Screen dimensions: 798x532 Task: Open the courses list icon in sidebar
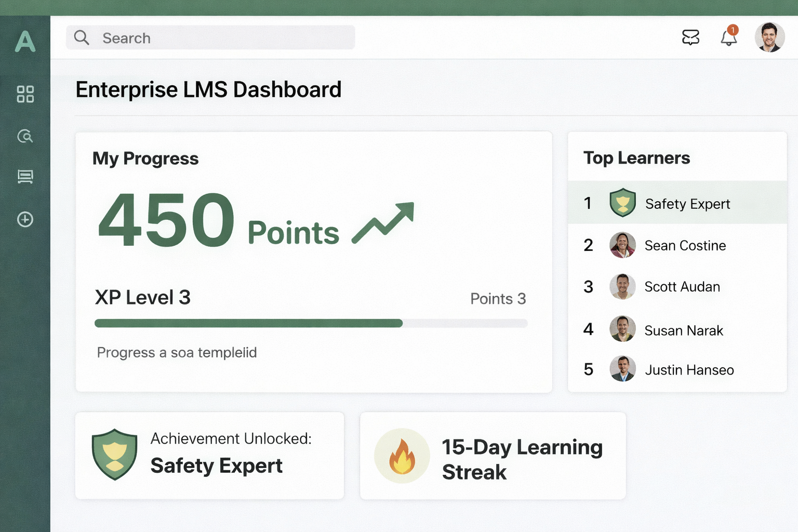point(25,177)
